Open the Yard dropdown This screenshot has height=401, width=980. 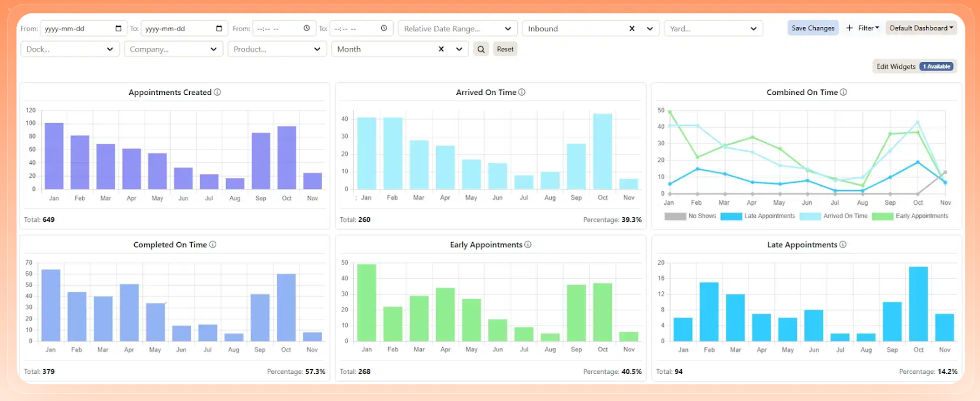[714, 29]
